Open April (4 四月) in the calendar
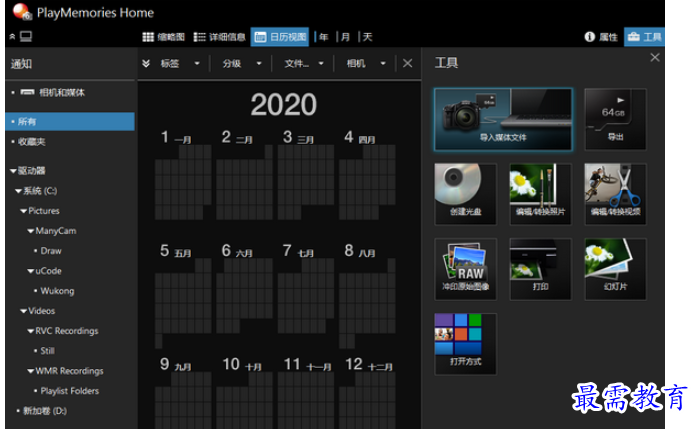696x429 pixels. point(367,175)
